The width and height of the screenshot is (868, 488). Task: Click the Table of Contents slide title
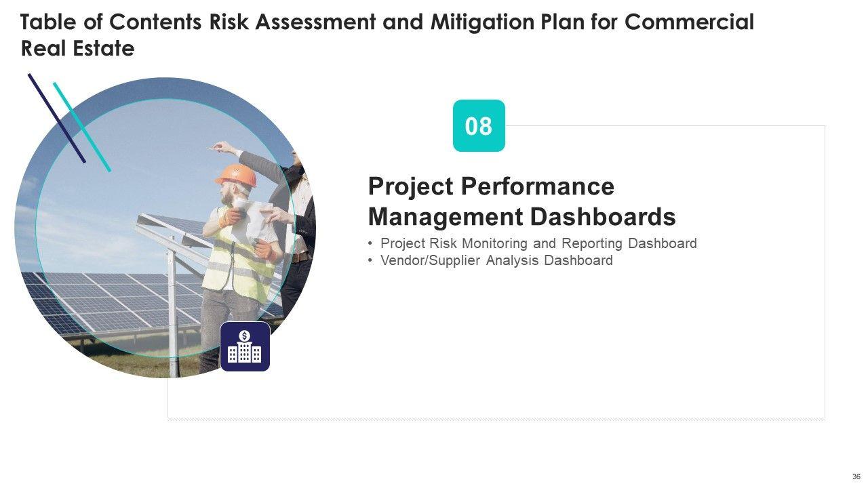[387, 22]
